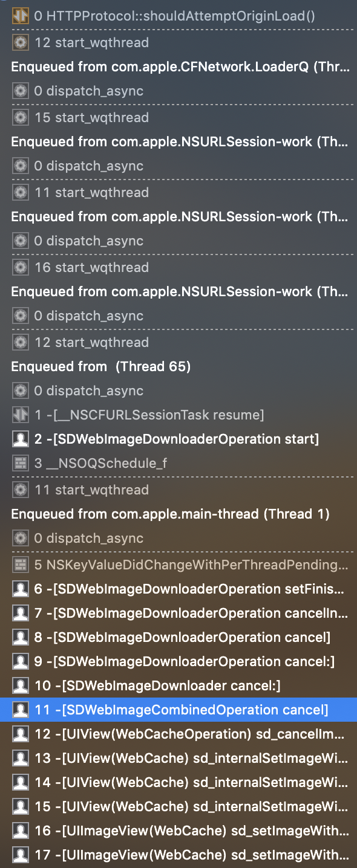The height and width of the screenshot is (868, 357).
Task: Click the person icon beside UIImageView sd_setImageWith frame
Action: 20,831
